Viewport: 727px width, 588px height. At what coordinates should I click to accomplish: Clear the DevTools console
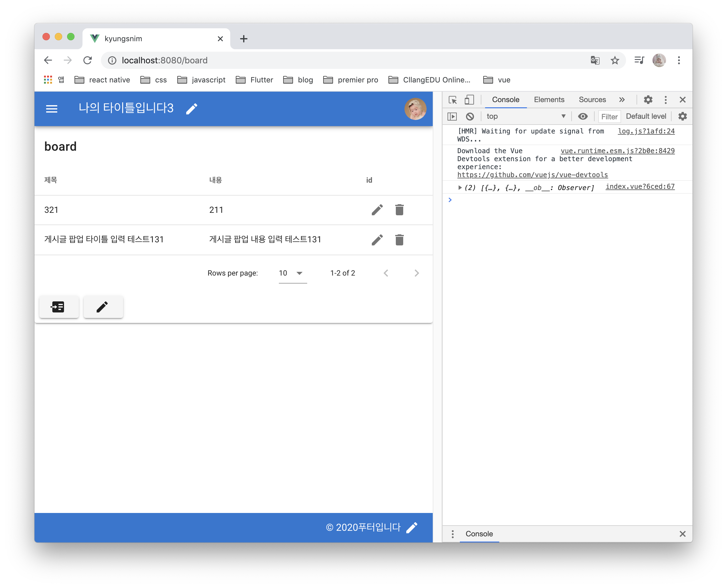coord(470,117)
